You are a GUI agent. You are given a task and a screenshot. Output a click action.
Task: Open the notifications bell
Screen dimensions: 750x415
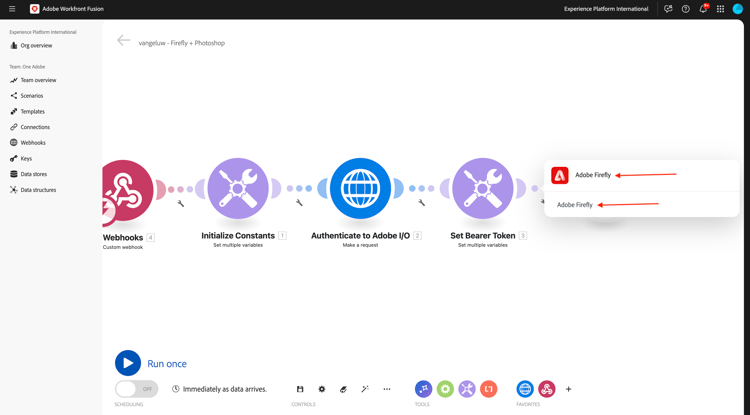tap(703, 9)
